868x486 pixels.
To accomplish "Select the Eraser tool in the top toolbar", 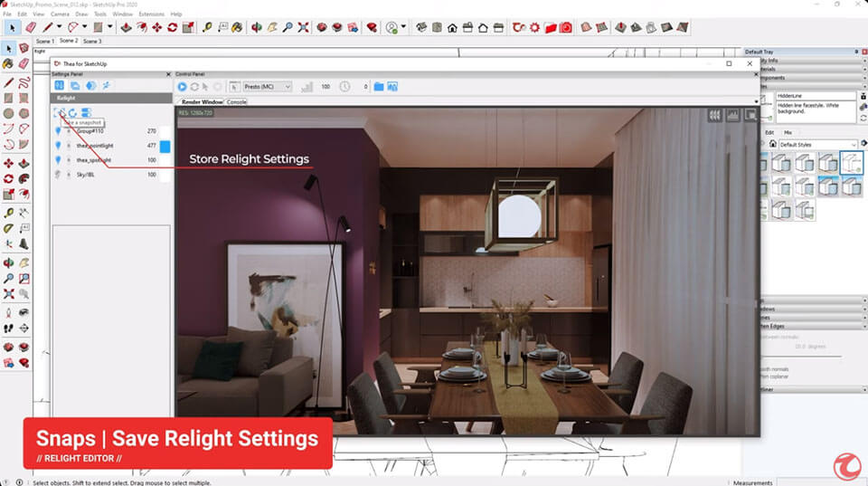I will (30, 28).
